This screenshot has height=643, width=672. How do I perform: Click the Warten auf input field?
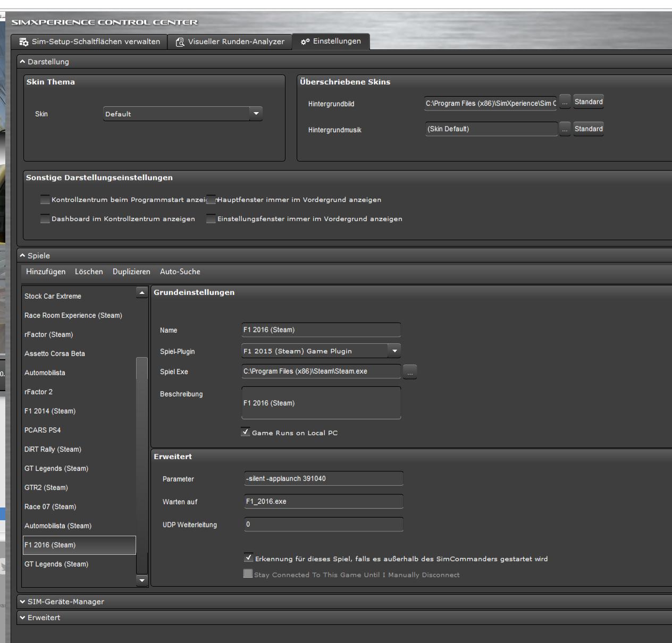point(324,502)
